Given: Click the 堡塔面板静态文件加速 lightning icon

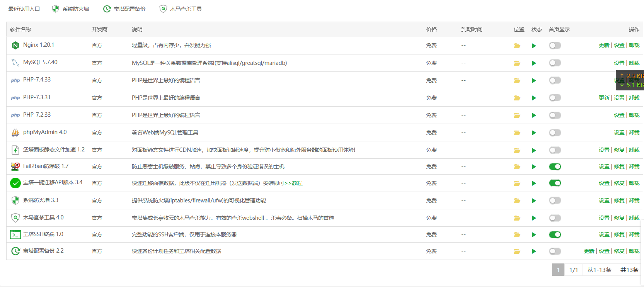Looking at the screenshot, I should pyautogui.click(x=15, y=150).
